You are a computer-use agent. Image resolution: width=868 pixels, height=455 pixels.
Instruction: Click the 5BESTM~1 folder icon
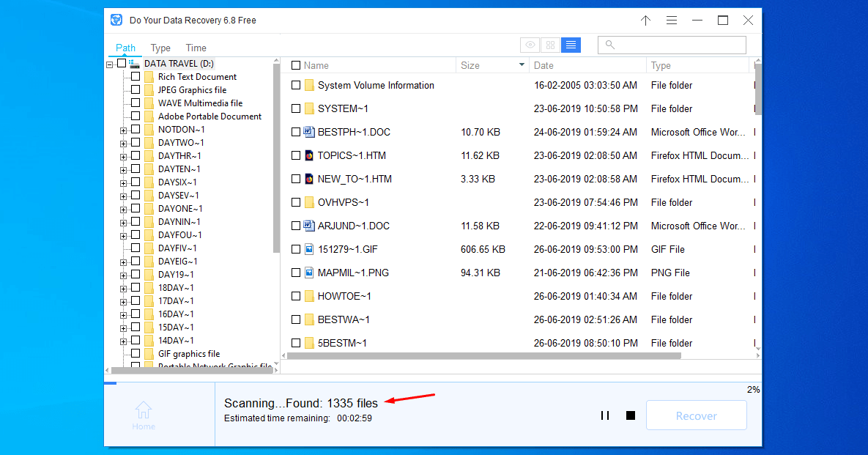(309, 343)
